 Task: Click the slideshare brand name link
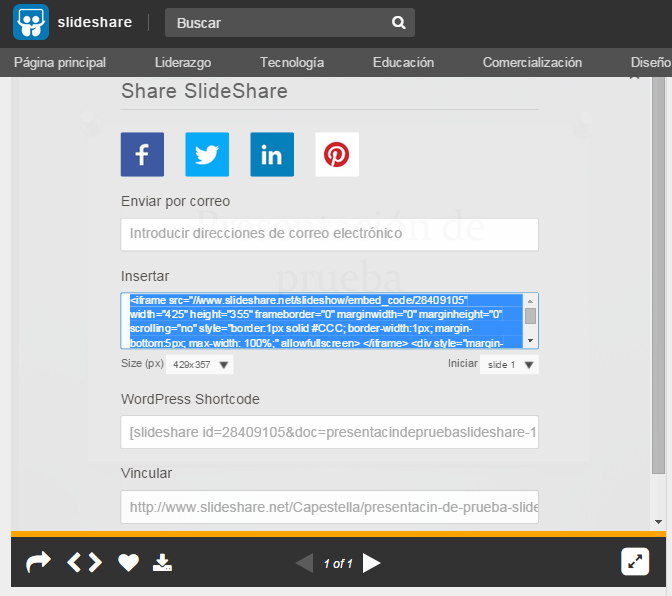pyautogui.click(x=95, y=22)
